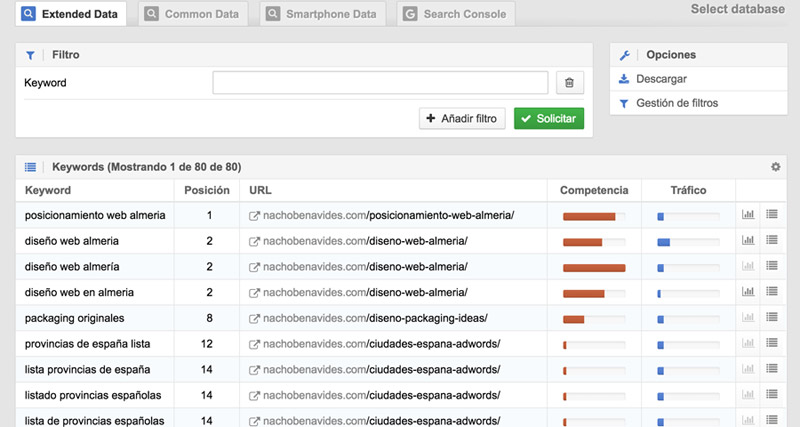Sort table by Posición column header

click(207, 190)
